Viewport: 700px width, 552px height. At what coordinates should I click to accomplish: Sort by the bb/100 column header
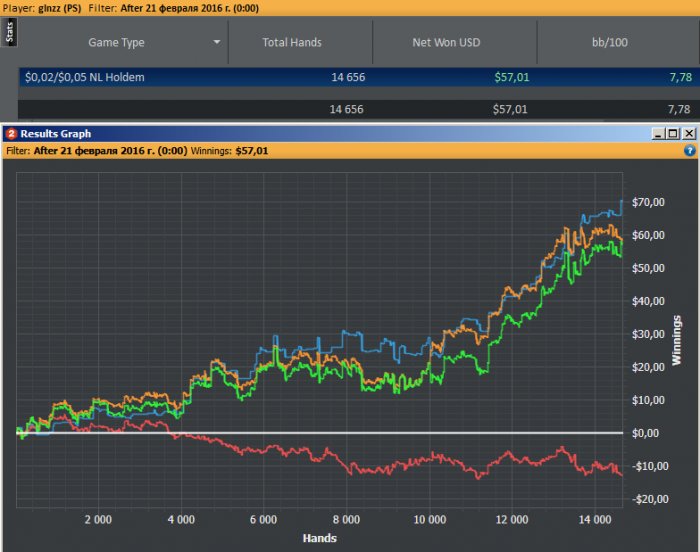tap(610, 42)
